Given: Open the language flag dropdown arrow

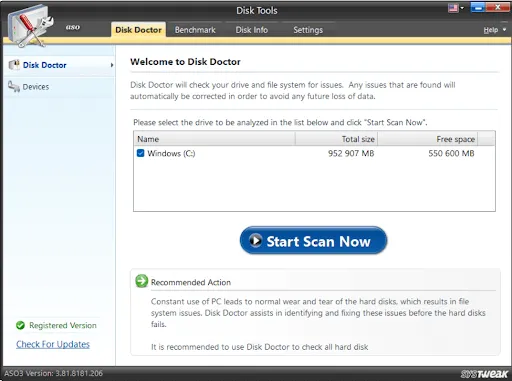Looking at the screenshot, I should point(462,8).
